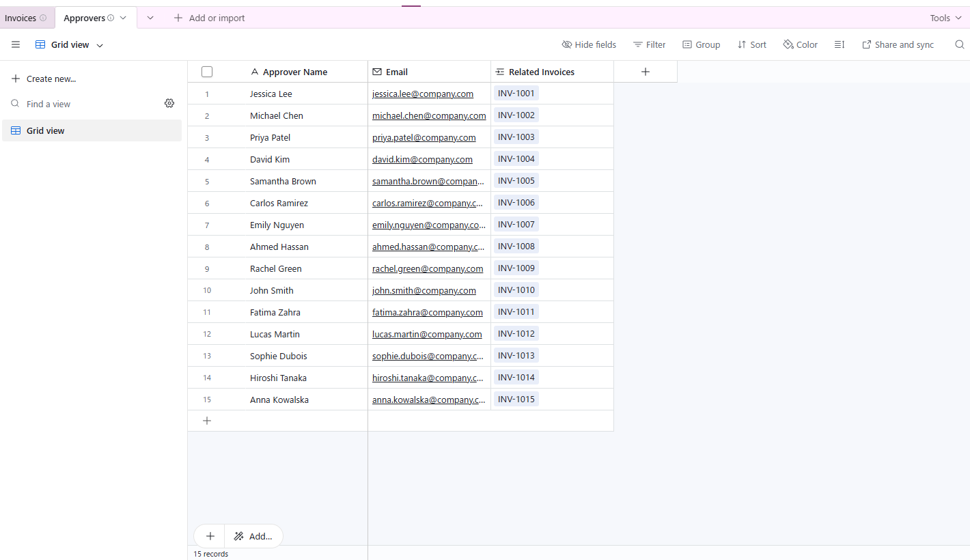This screenshot has width=970, height=560.
Task: Open lucas.martin@company.com email link
Action: point(427,334)
